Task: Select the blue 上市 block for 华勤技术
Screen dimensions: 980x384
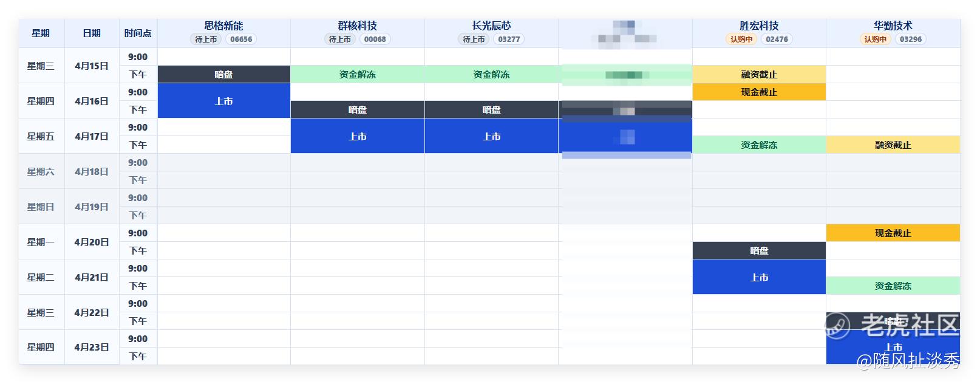Action: [x=893, y=348]
